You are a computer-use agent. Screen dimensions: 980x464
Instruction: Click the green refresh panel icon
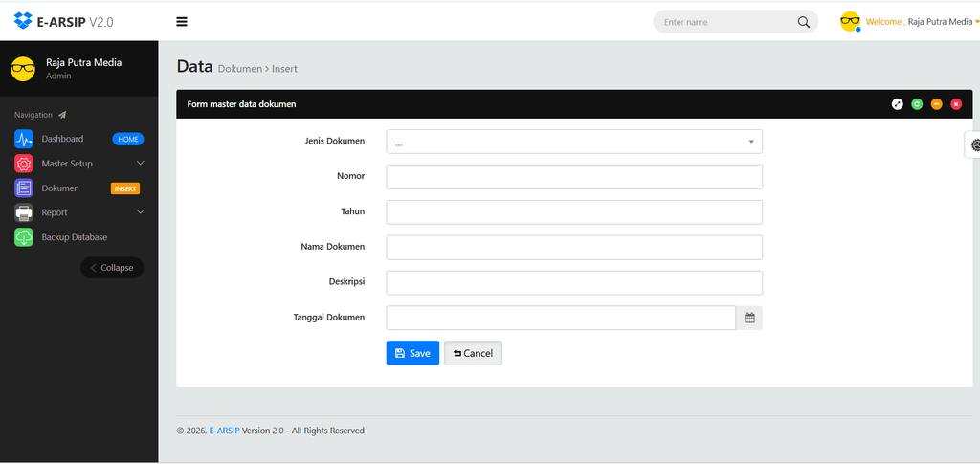917,104
